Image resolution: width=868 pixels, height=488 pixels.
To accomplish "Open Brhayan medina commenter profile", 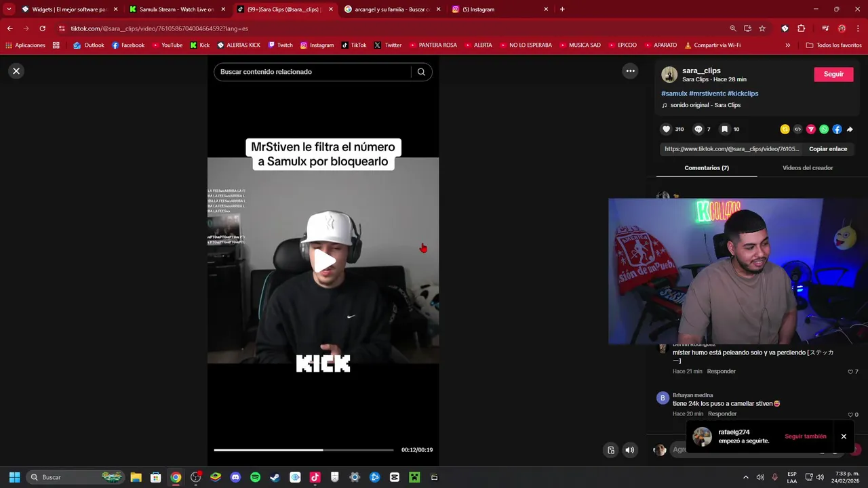I will pyautogui.click(x=692, y=395).
